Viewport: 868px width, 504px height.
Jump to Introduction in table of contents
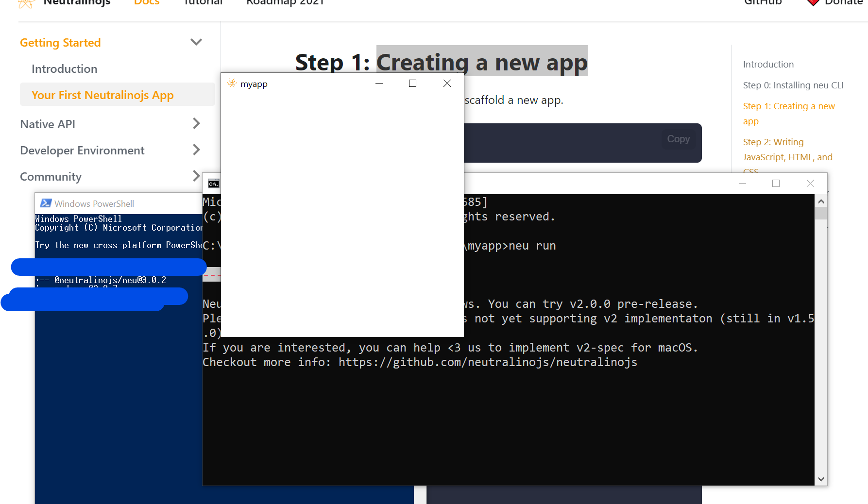[x=768, y=64]
